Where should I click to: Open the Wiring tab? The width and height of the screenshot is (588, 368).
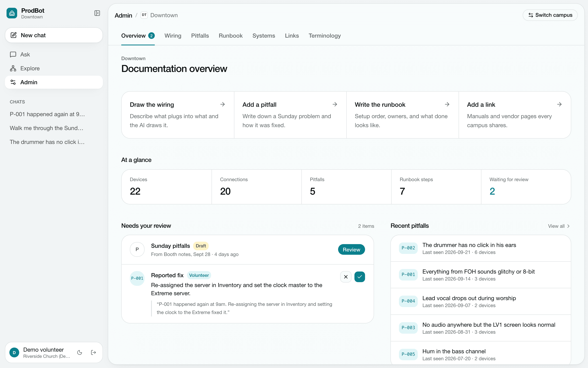pyautogui.click(x=173, y=36)
